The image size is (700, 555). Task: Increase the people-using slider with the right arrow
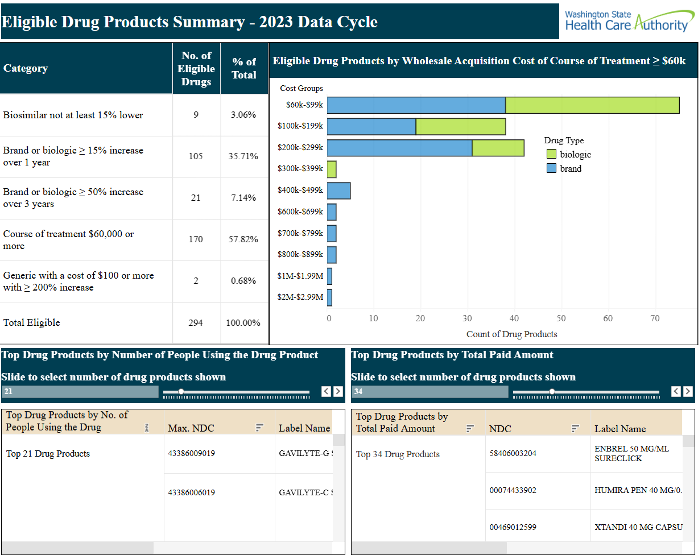click(x=338, y=392)
